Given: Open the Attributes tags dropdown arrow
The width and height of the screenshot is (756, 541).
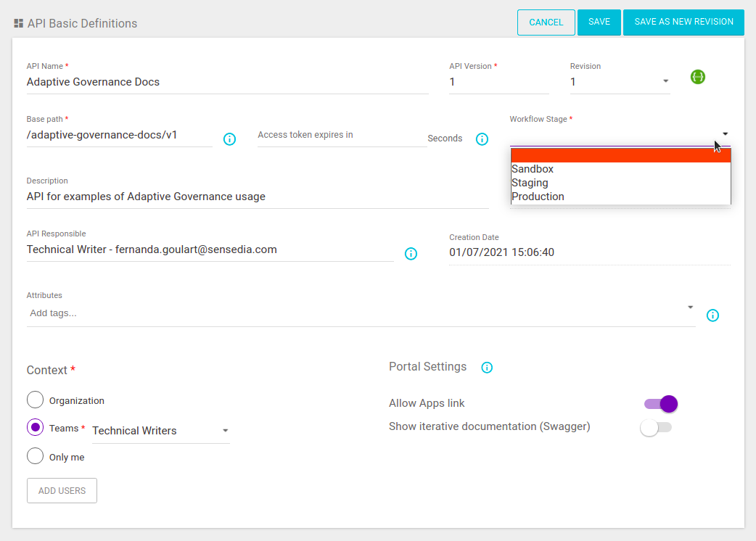Looking at the screenshot, I should [x=690, y=307].
